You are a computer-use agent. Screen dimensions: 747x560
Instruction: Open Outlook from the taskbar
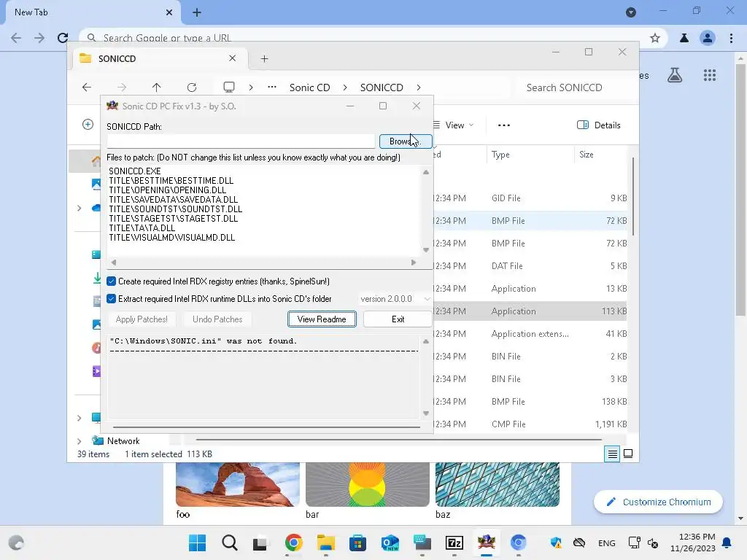pyautogui.click(x=390, y=542)
